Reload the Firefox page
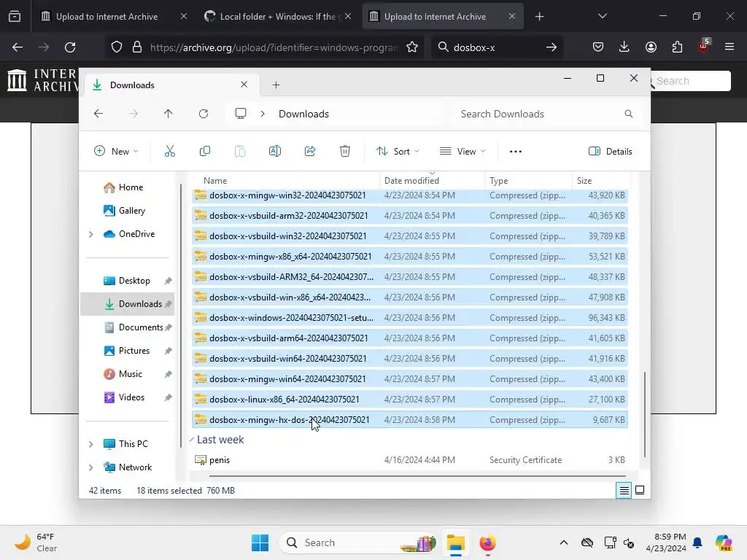 70,47
